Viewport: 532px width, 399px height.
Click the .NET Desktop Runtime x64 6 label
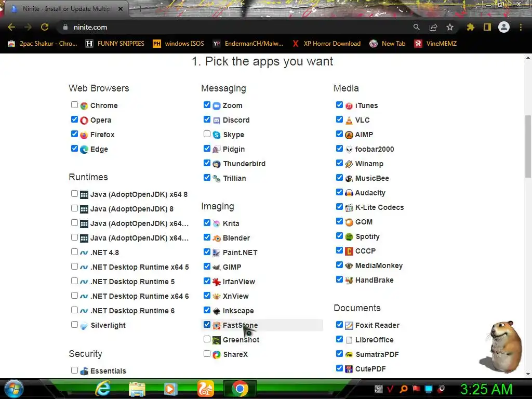139,296
